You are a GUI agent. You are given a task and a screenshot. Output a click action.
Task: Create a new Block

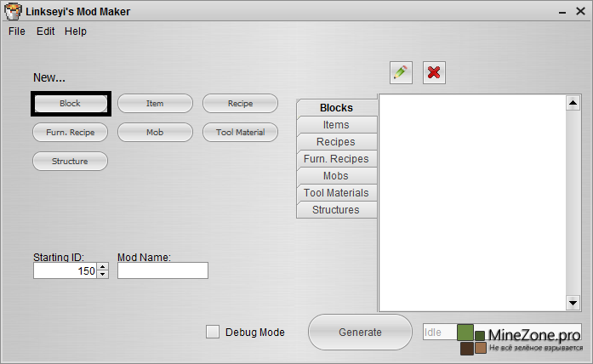(70, 104)
